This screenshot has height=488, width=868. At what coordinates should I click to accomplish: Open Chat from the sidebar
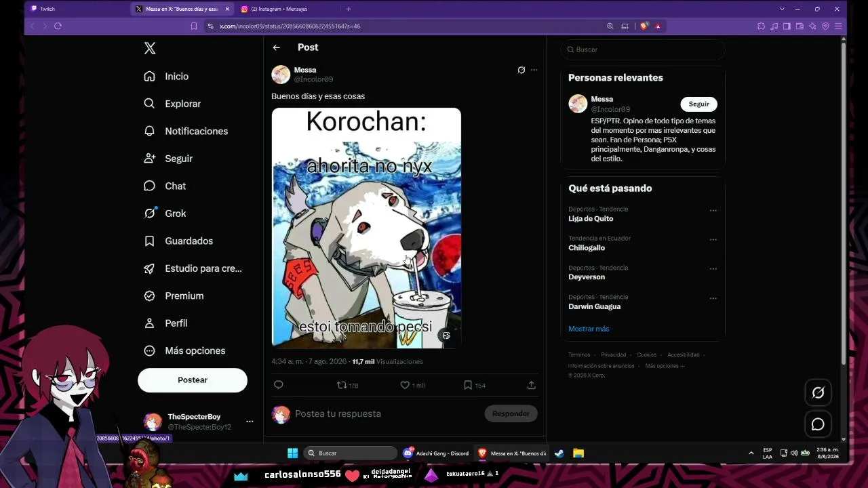165,186
